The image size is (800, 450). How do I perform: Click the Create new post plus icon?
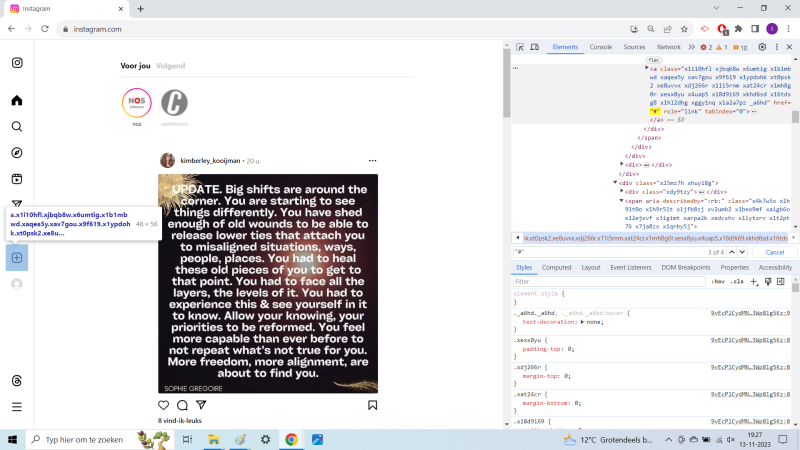pos(17,258)
